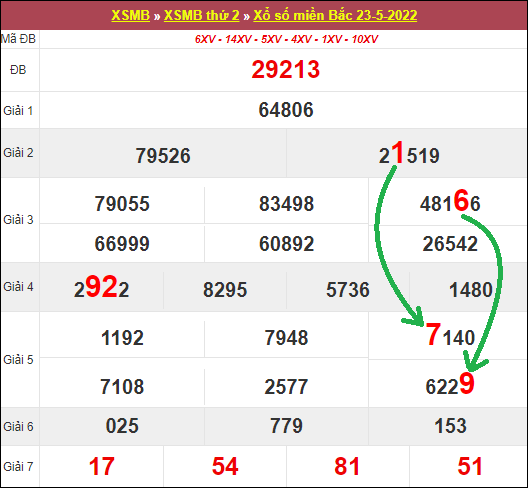Open the XSMB thứ 2 link
Screen dimensions: 528x488
(x=201, y=15)
